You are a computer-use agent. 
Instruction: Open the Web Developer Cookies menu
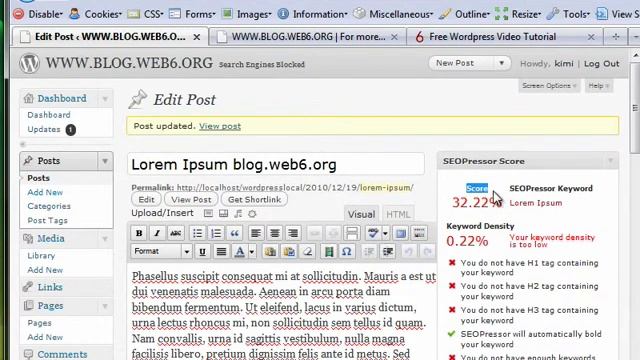click(95, 14)
